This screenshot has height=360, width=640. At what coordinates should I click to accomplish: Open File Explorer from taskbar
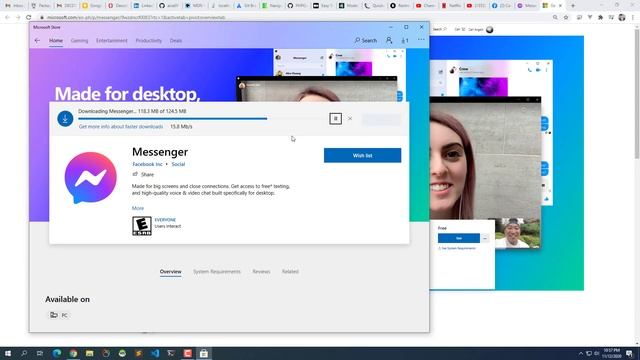[89, 353]
